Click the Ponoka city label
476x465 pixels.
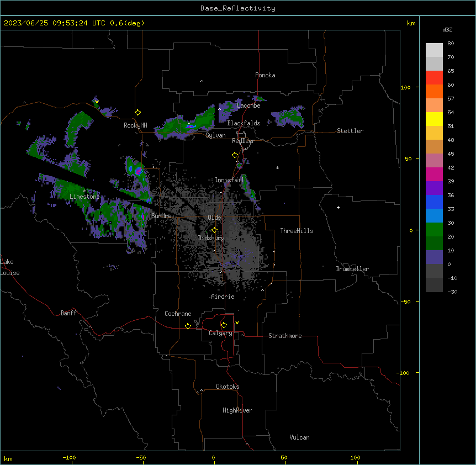pos(265,75)
